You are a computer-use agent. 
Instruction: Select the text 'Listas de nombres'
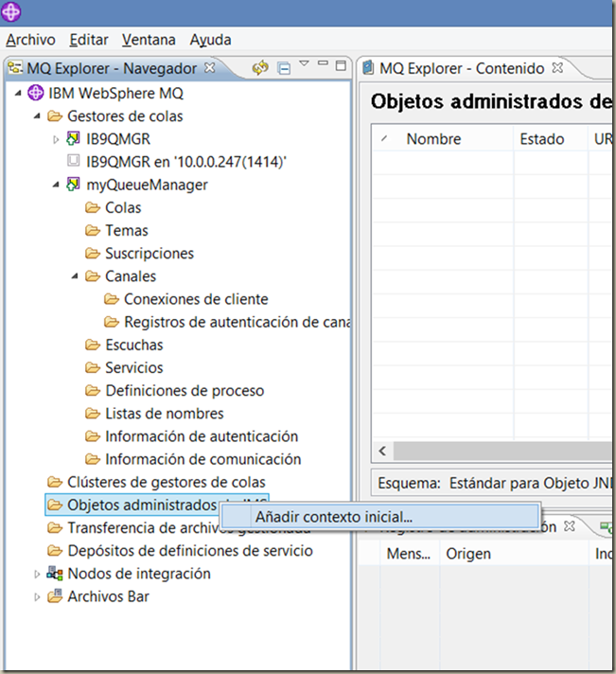[x=165, y=413]
